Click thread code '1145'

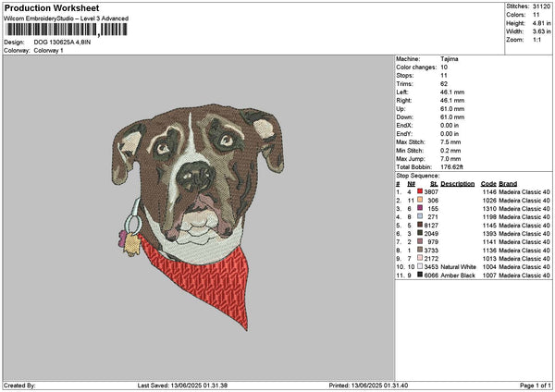click(x=489, y=226)
